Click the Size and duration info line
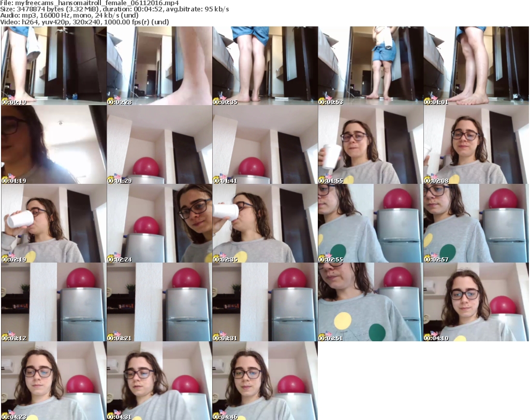Image resolution: width=530 pixels, height=420 pixels. [x=114, y=9]
